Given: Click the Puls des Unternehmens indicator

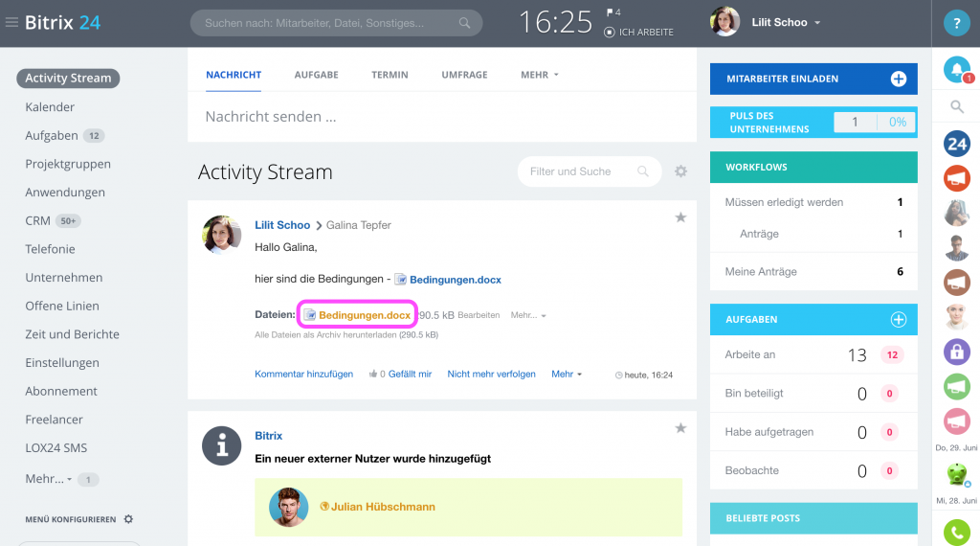Looking at the screenshot, I should pos(813,123).
